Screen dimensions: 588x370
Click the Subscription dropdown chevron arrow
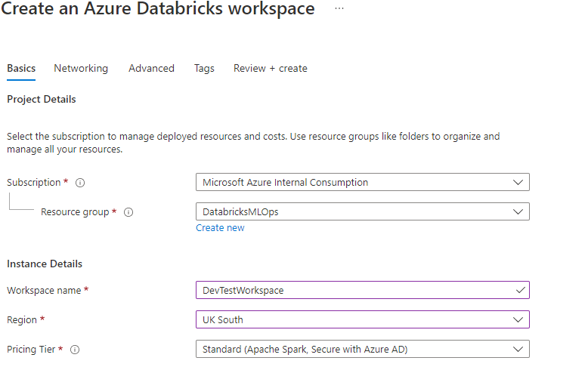tap(518, 183)
